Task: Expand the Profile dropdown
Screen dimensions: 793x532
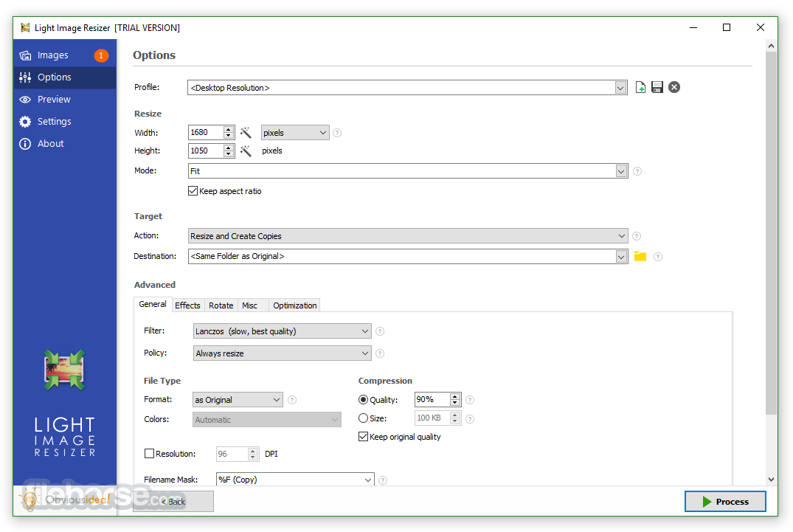Action: [x=620, y=88]
